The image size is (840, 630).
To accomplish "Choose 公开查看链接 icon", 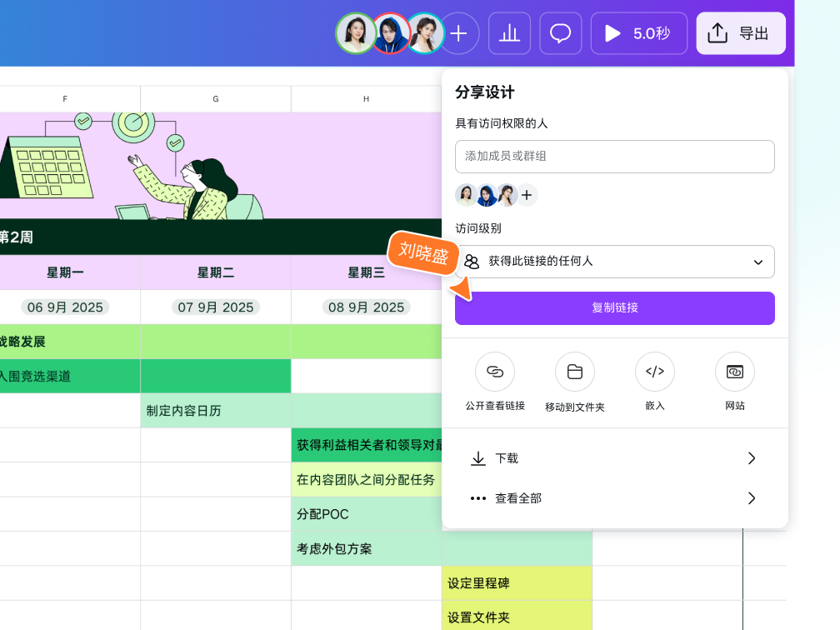I will tap(494, 372).
